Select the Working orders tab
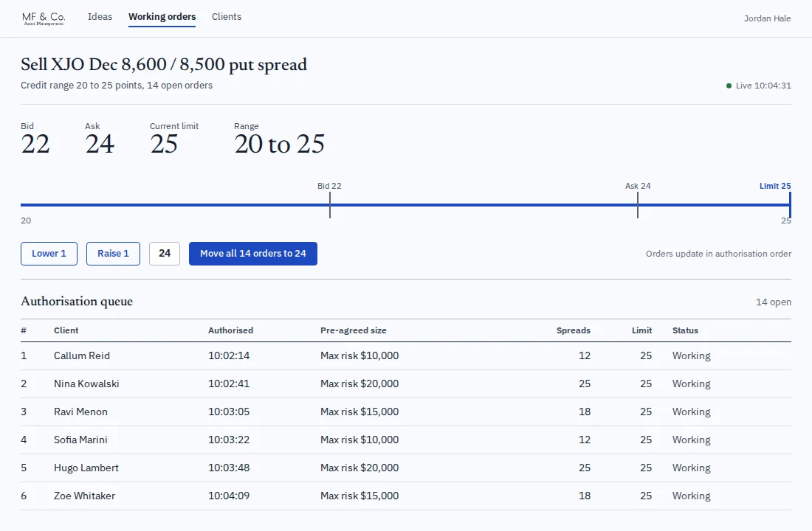The width and height of the screenshot is (812, 531). coord(162,16)
